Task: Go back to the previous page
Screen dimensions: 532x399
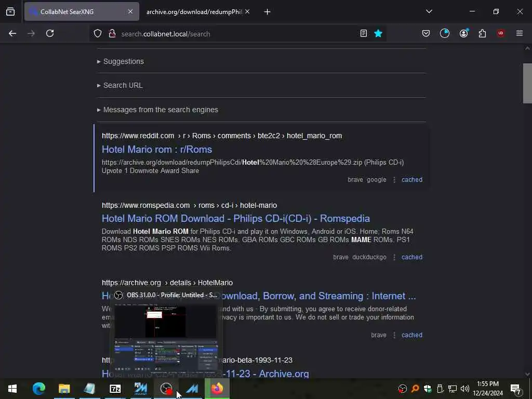Action: (12, 33)
